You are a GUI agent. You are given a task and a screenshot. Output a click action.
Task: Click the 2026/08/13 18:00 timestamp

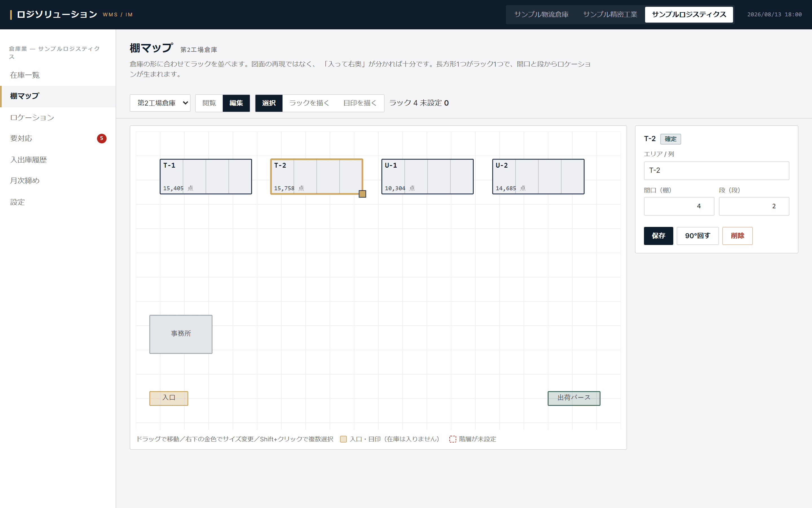tap(775, 14)
